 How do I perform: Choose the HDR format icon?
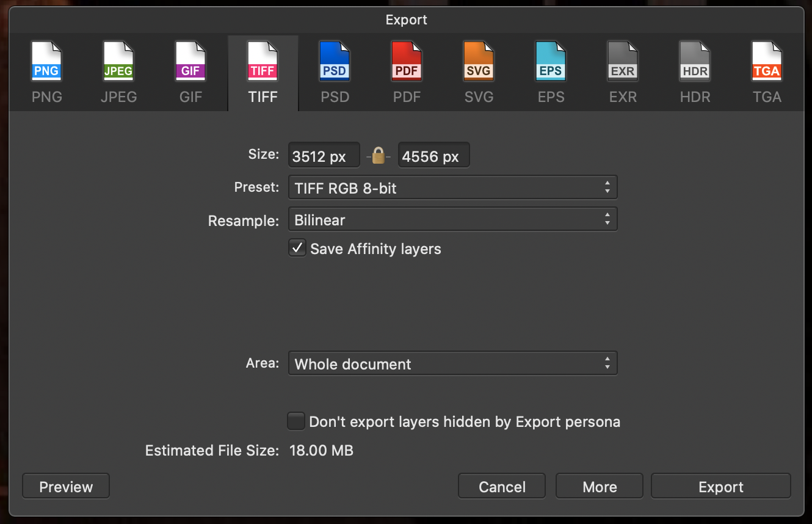pyautogui.click(x=695, y=62)
